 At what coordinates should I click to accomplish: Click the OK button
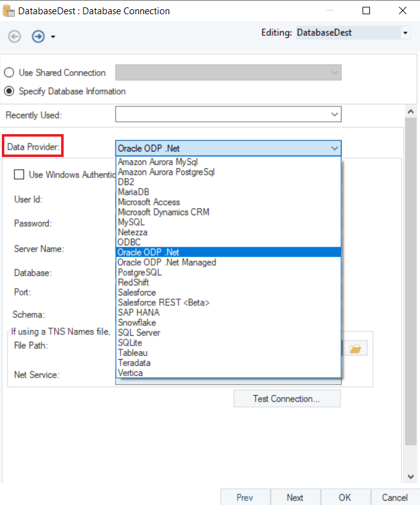[345, 497]
